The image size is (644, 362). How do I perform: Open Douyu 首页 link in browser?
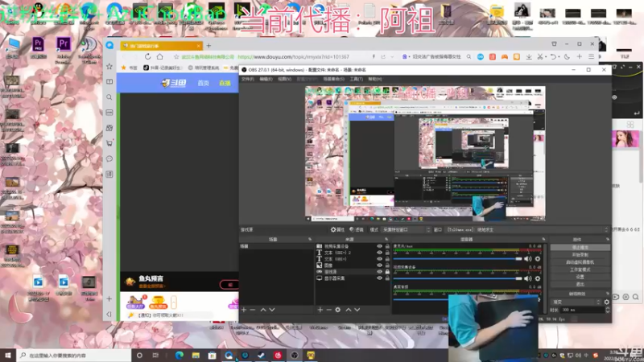click(204, 83)
